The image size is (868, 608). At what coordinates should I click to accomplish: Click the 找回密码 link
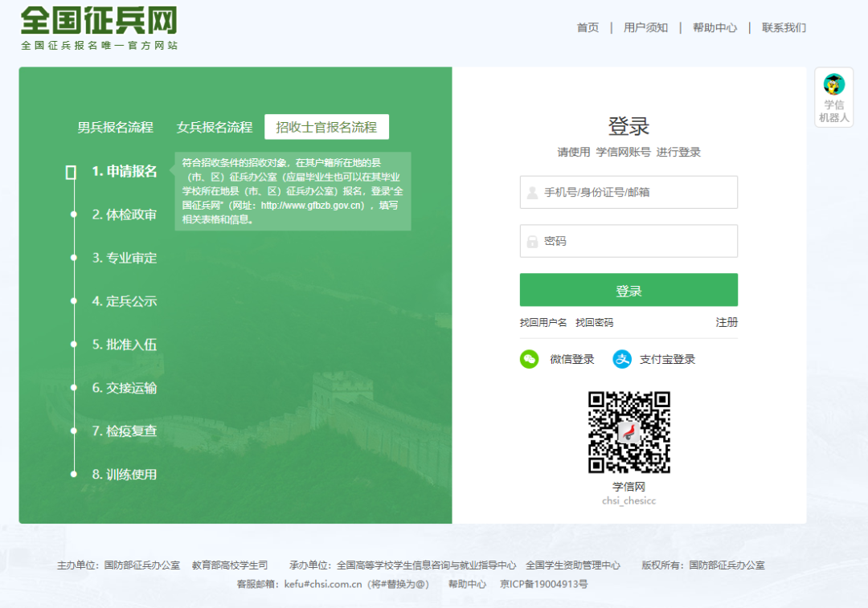tap(594, 323)
